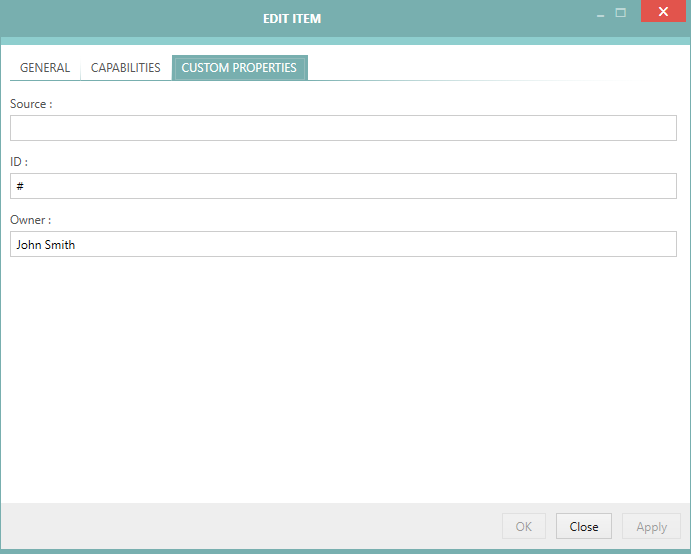The height and width of the screenshot is (554, 691).
Task: Click the Owner label
Action: 30,220
